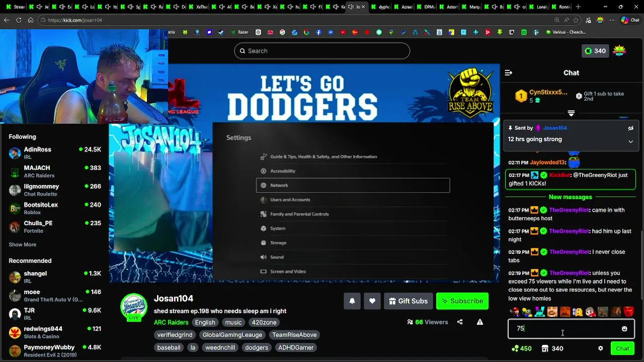644x362 pixels.
Task: Click the laughing face emote
Action: [x=552, y=312]
